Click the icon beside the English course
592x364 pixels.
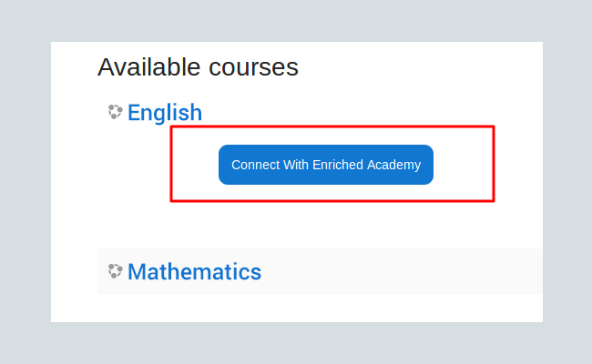tap(115, 112)
